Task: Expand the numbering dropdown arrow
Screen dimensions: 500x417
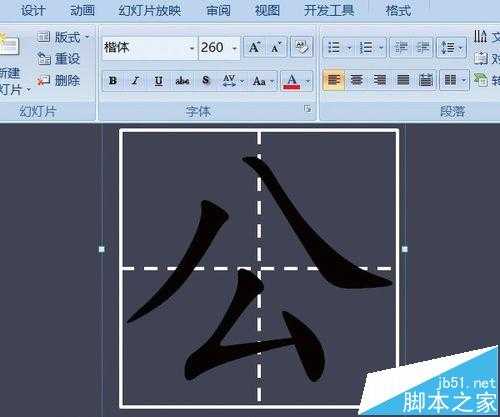Action: coord(381,48)
